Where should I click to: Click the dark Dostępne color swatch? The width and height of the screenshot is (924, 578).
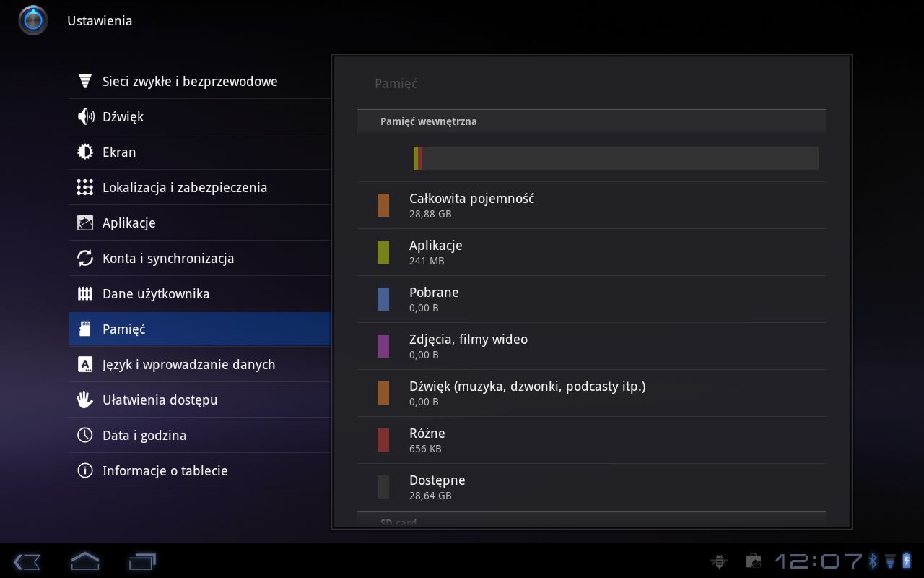pyautogui.click(x=383, y=487)
